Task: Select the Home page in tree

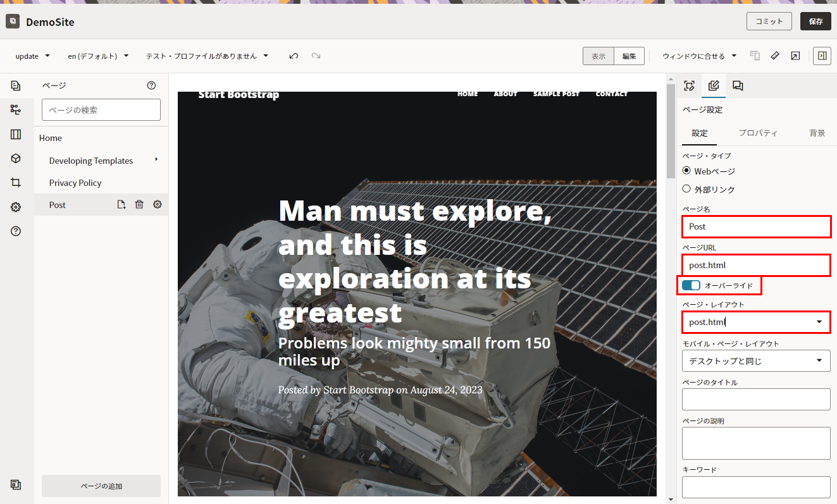Action: point(51,138)
